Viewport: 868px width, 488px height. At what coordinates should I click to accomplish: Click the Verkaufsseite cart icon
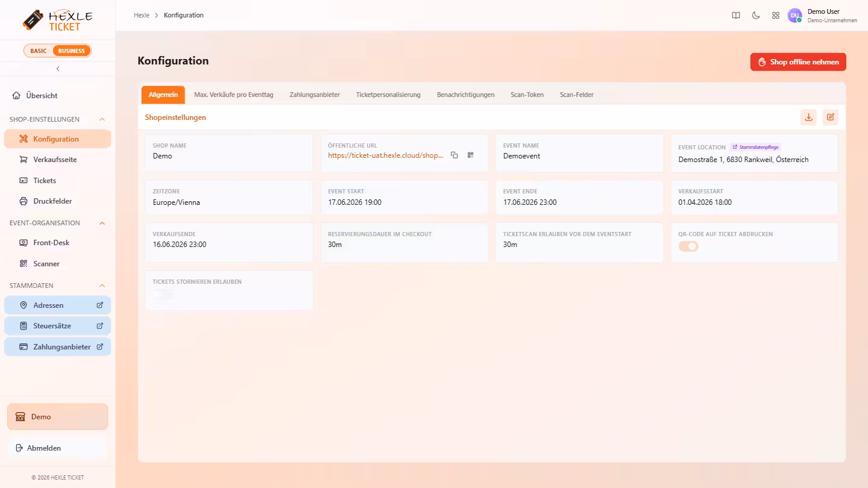point(24,160)
